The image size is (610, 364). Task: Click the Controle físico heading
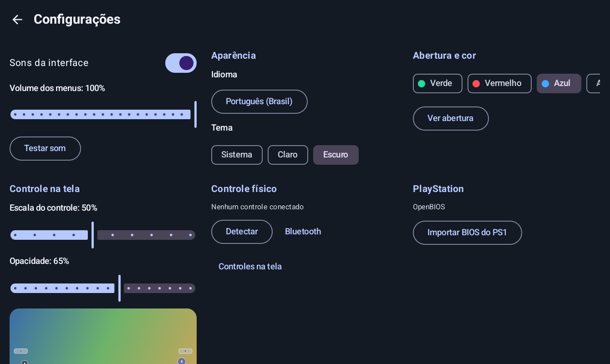[x=244, y=189]
